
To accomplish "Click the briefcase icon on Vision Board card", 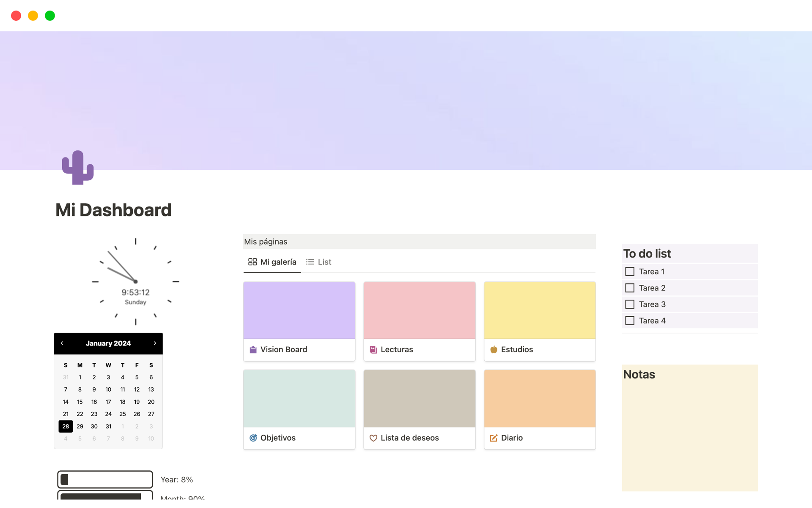I will click(x=253, y=349).
